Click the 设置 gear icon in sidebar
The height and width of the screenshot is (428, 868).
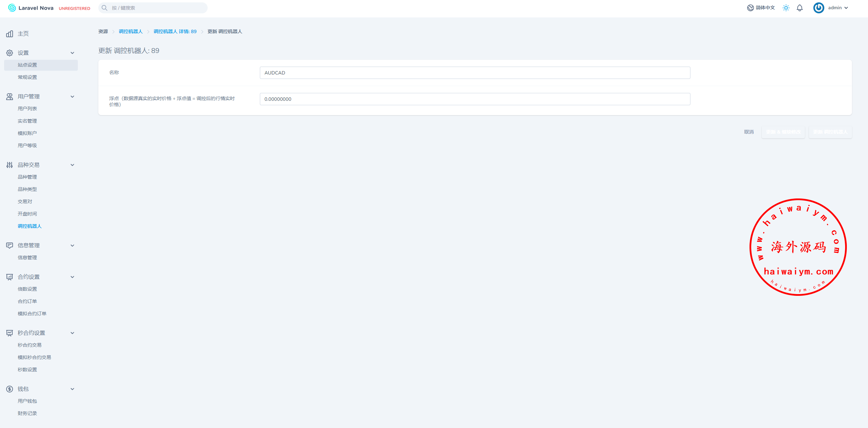[10, 53]
